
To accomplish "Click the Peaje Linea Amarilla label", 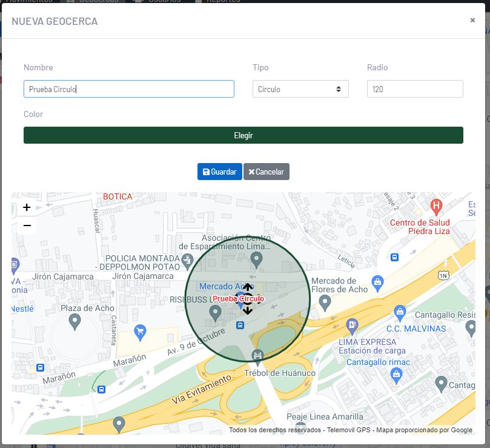I will click(325, 416).
